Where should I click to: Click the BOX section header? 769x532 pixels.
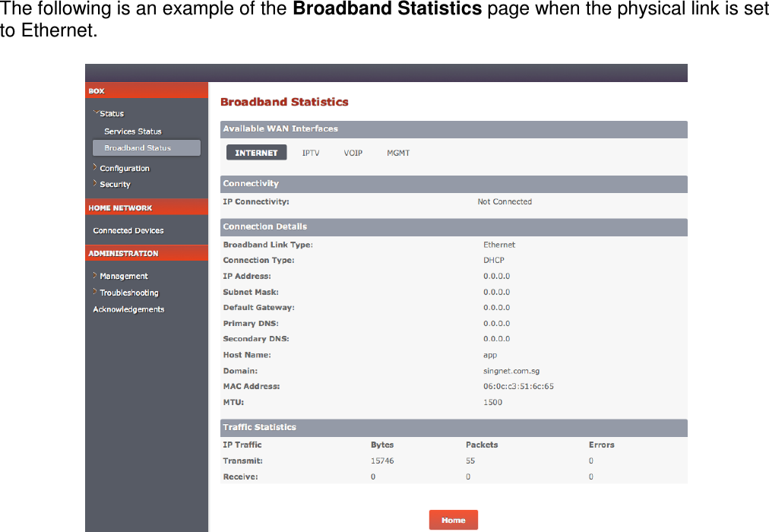97,90
